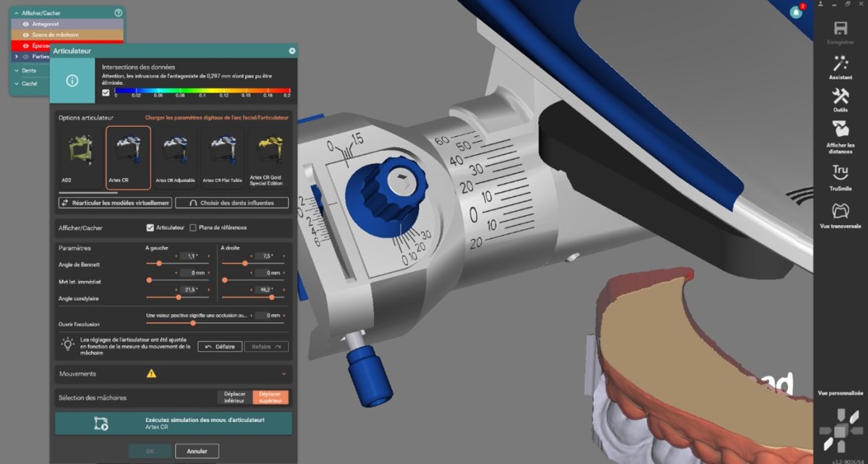Expand the Caché group

pos(17,83)
